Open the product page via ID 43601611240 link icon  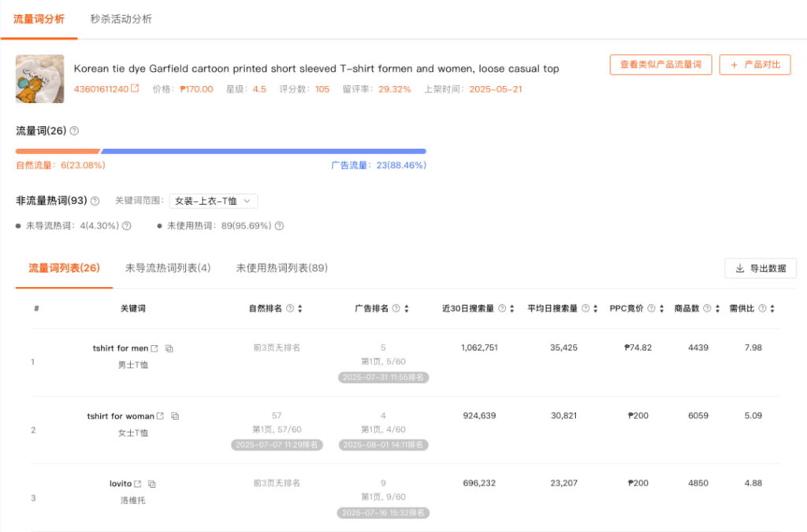[134, 88]
